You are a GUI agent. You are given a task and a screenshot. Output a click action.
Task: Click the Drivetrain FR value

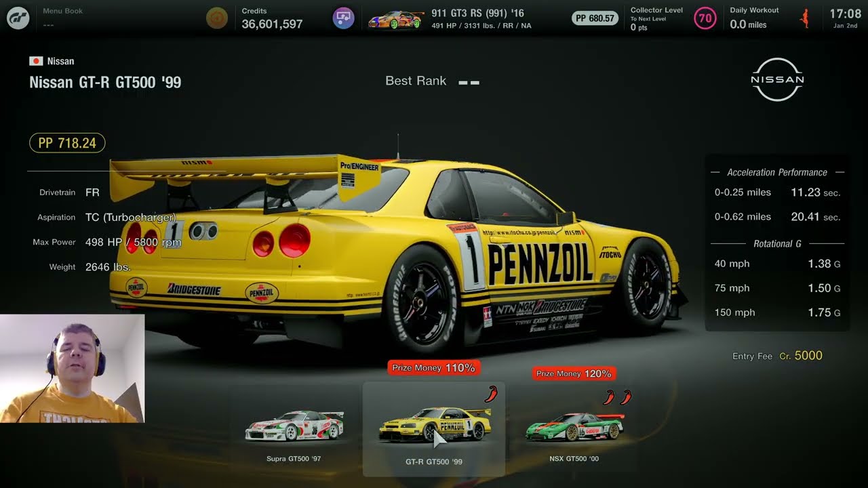(x=92, y=192)
